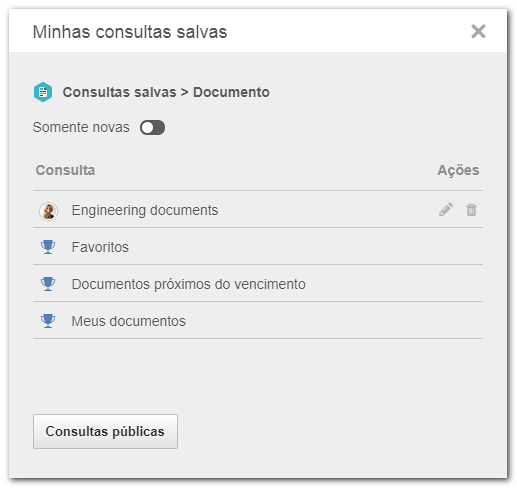
Task: Click the trophy icon next to Favoritos
Action: coord(48,247)
